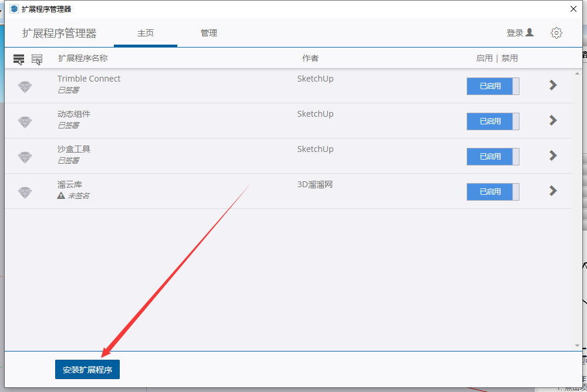587x392 pixels.
Task: Switch to the 管理 tab
Action: click(x=208, y=33)
